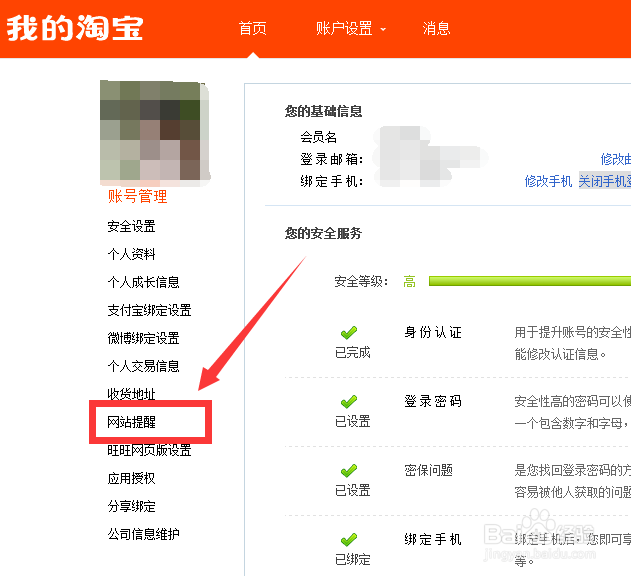This screenshot has width=631, height=576.
Task: Click the green 高 security level text
Action: click(409, 281)
